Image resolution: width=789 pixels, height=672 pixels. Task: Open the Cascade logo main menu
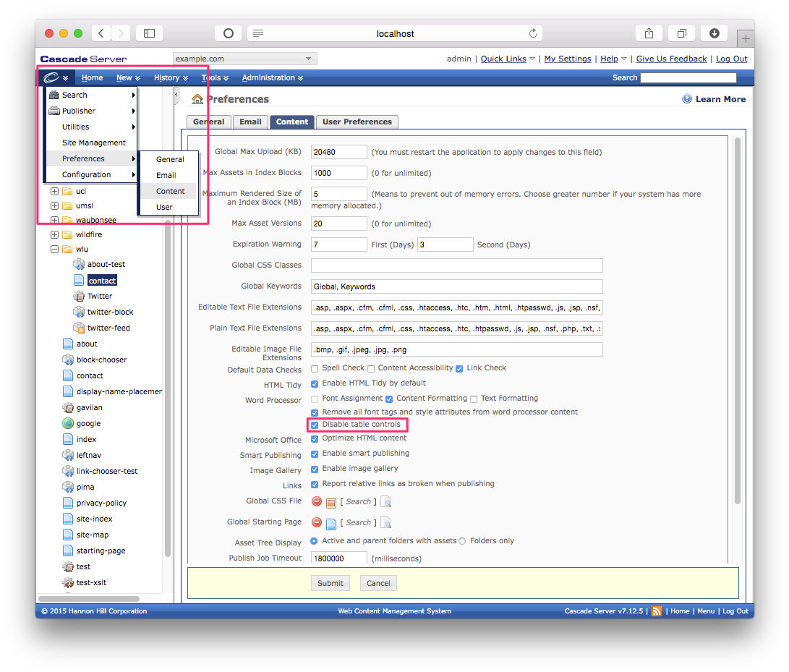click(x=56, y=77)
